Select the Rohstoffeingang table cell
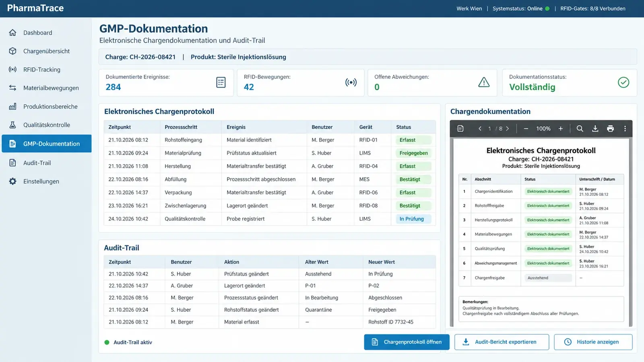The height and width of the screenshot is (362, 644). [191, 140]
